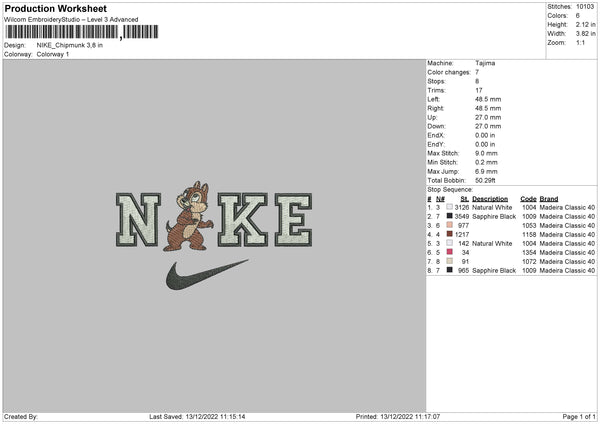Select the Max Jump value 6.9 mm
Image resolution: width=600 pixels, height=424 pixels.
(486, 171)
